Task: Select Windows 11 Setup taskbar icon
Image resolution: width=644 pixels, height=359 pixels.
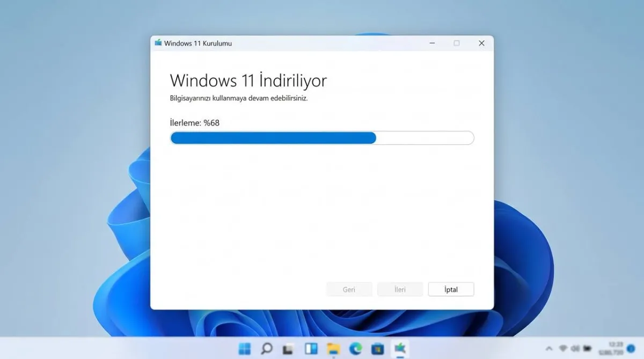Action: [x=400, y=349]
